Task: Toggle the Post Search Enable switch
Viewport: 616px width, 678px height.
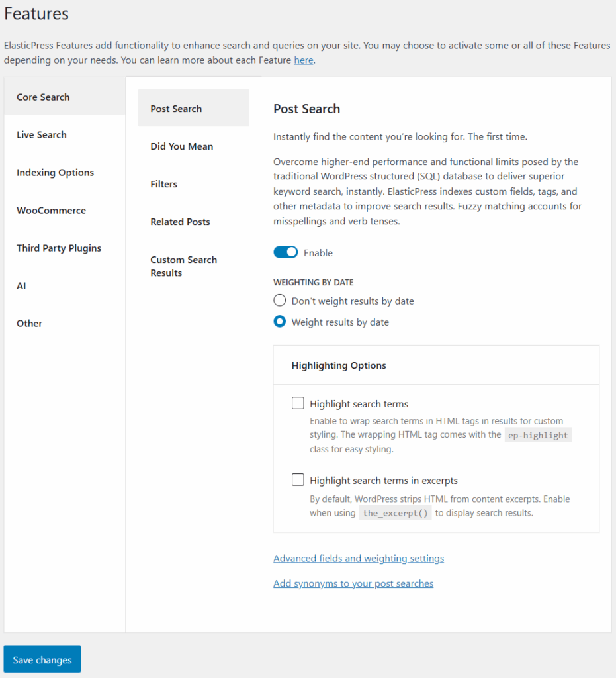Action: click(x=285, y=253)
